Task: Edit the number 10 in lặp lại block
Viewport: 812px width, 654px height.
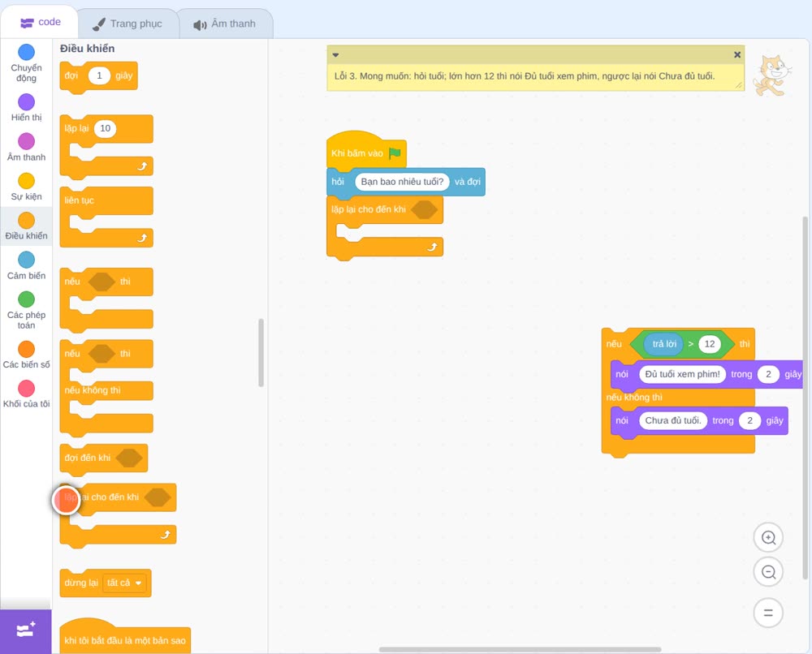Action: click(x=105, y=128)
